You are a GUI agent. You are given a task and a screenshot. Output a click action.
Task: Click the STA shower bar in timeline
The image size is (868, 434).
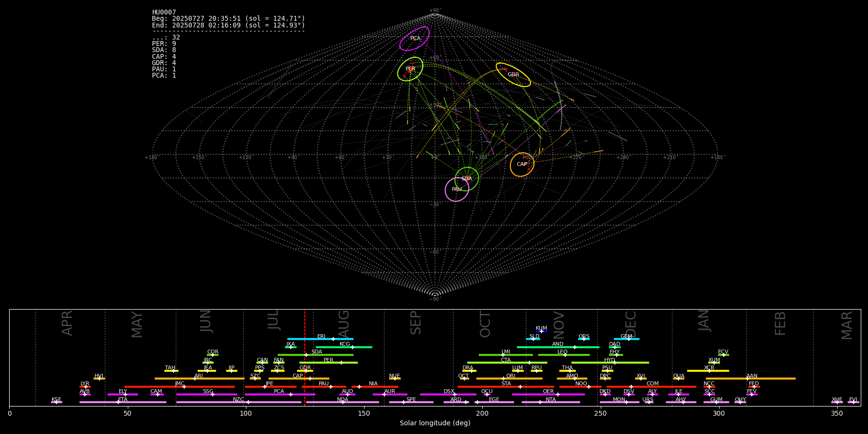(506, 387)
